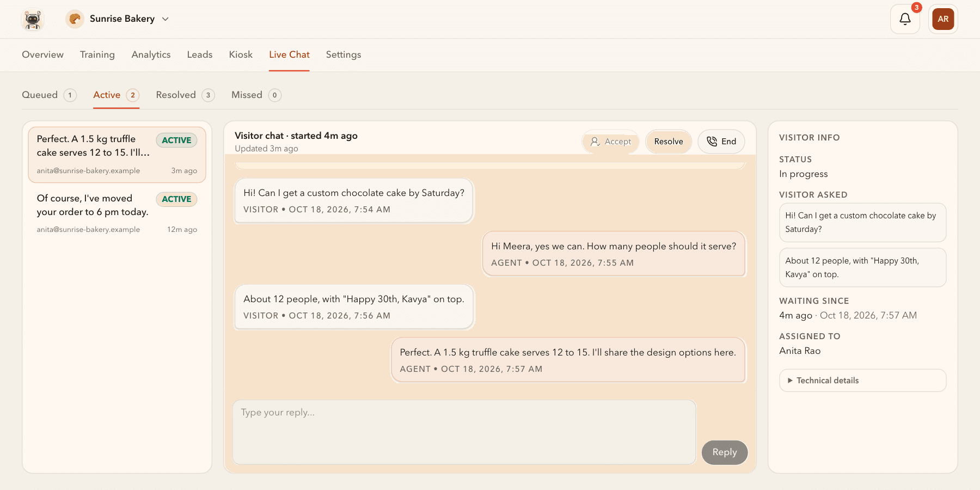This screenshot has height=490, width=980.
Task: Click the "Anita Rao" assigned name
Action: [800, 351]
